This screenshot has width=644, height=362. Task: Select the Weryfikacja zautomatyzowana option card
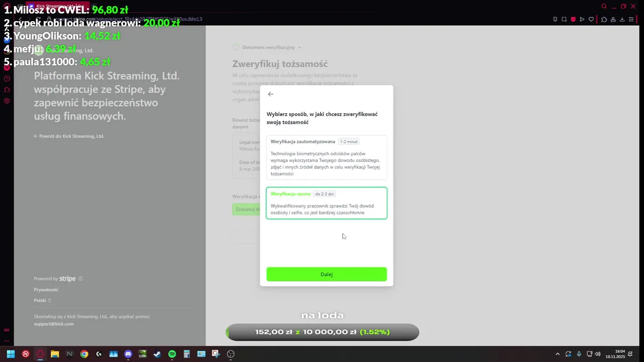point(327,157)
